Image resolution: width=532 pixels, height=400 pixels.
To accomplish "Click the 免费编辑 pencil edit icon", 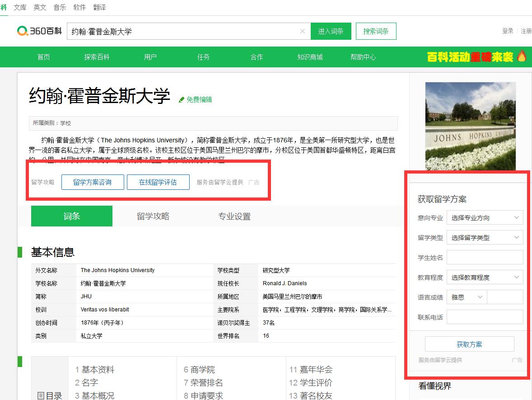I will tap(182, 100).
